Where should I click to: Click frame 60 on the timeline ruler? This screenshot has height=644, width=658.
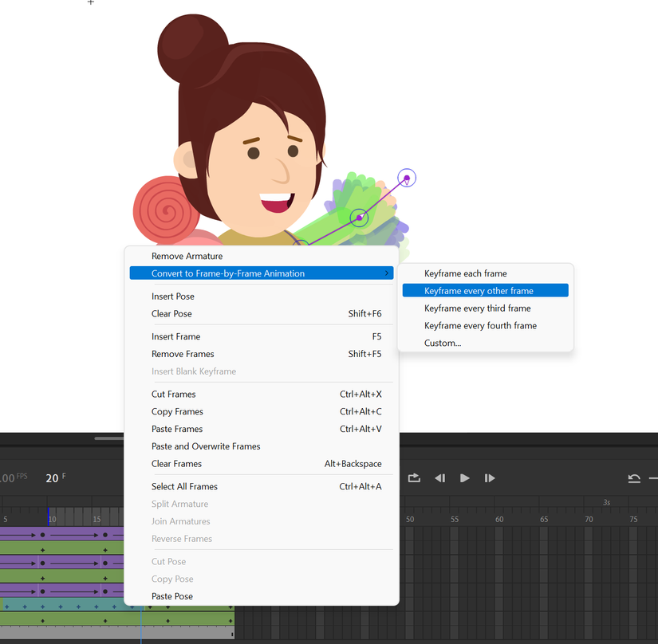498,519
